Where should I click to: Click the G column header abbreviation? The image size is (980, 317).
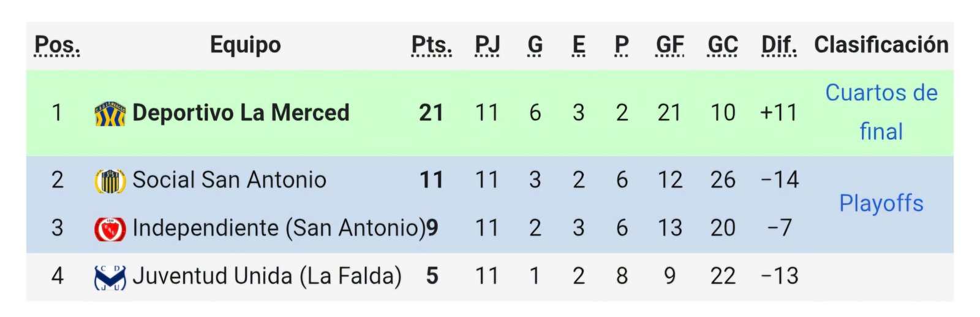tap(535, 45)
